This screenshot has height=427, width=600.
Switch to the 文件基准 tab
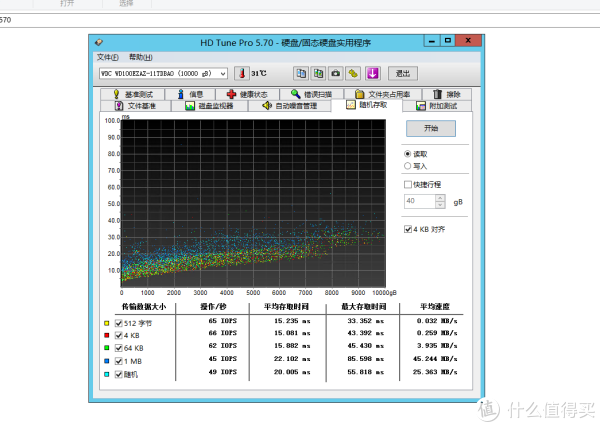tap(136, 106)
